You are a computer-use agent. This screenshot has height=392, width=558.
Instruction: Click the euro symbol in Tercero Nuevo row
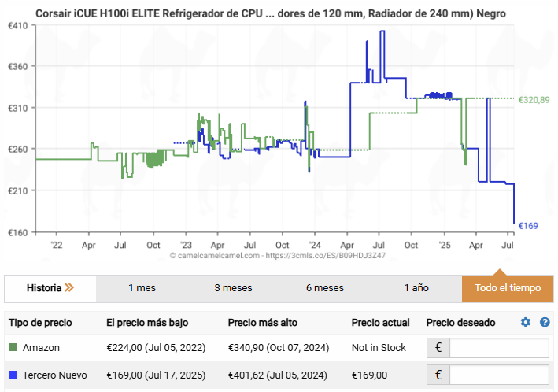point(438,375)
